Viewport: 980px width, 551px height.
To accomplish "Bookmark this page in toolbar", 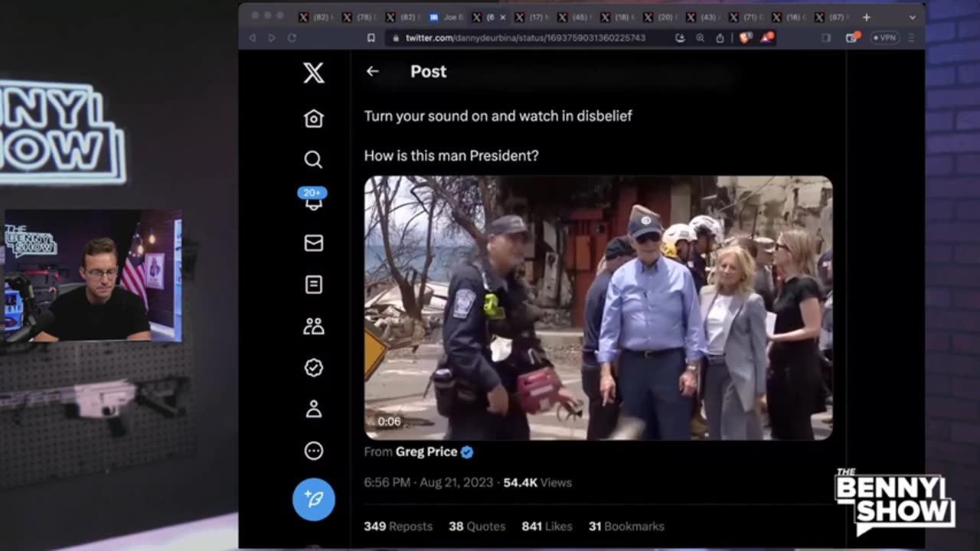I will pyautogui.click(x=371, y=37).
